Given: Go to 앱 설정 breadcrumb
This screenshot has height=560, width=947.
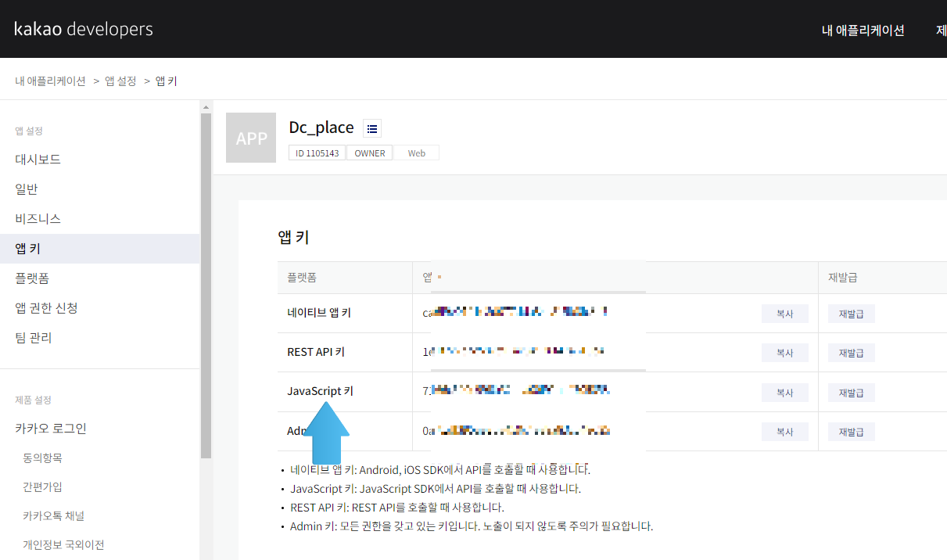Looking at the screenshot, I should pos(120,81).
